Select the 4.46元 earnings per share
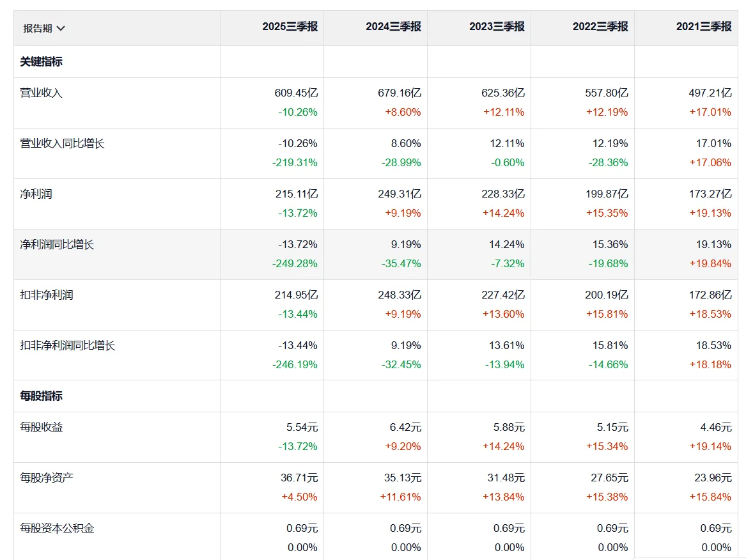746x560 pixels. [715, 427]
